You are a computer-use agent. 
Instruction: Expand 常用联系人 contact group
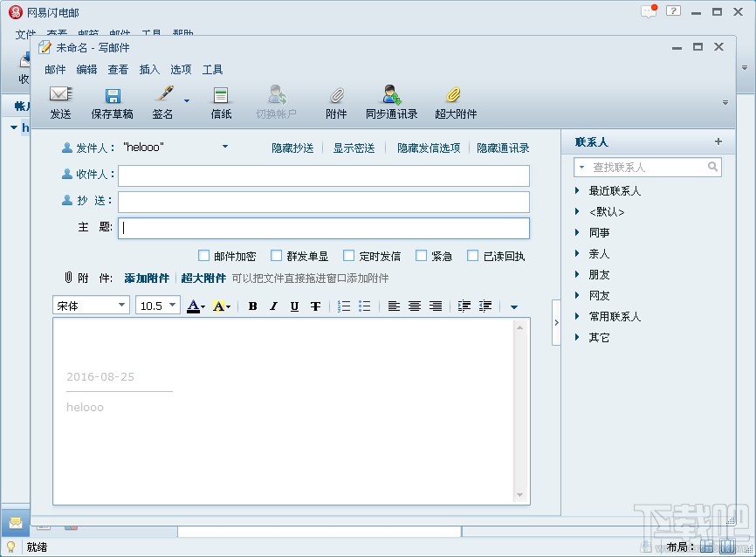pyautogui.click(x=577, y=316)
